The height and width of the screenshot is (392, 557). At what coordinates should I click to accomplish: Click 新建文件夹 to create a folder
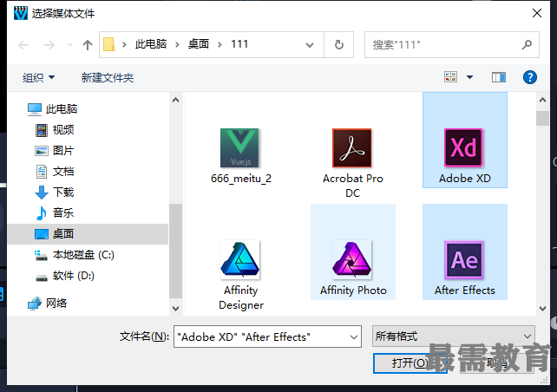(108, 77)
